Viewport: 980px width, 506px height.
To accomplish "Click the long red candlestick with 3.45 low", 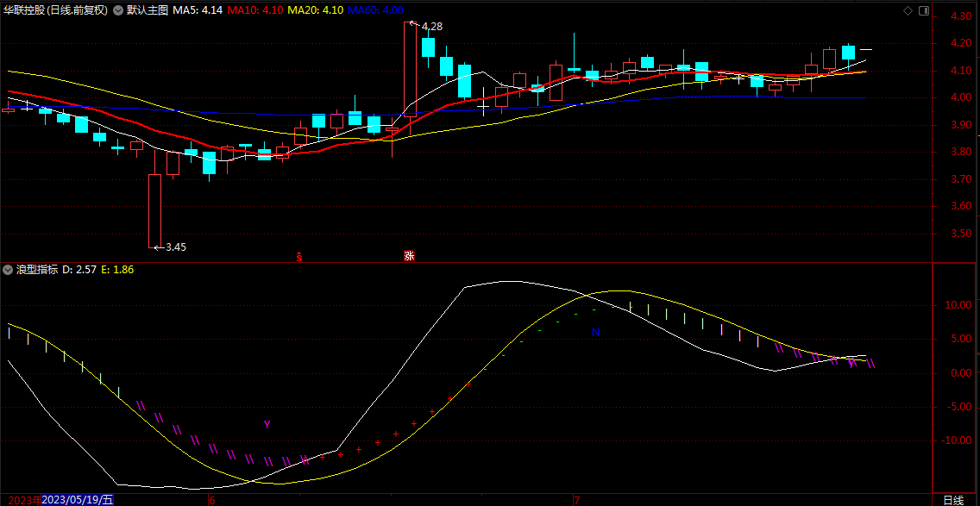I will tap(155, 210).
